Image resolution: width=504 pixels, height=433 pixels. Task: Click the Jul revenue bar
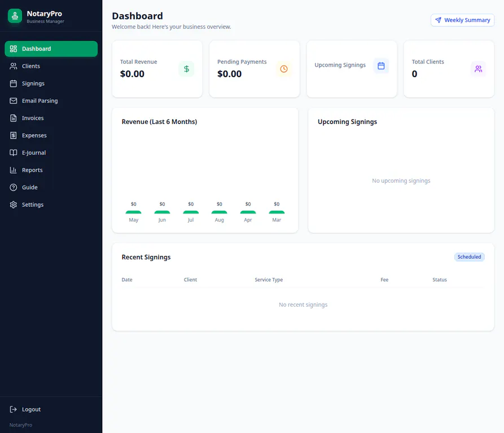[x=191, y=212]
